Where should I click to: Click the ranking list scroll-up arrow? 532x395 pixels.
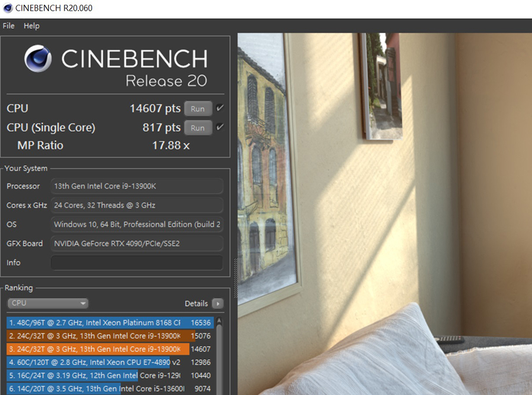point(219,322)
